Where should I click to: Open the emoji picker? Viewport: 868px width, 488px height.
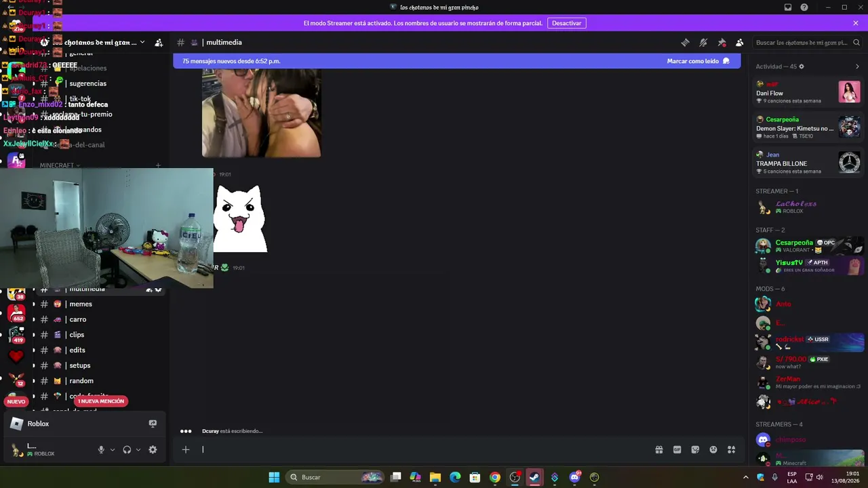pyautogui.click(x=713, y=449)
